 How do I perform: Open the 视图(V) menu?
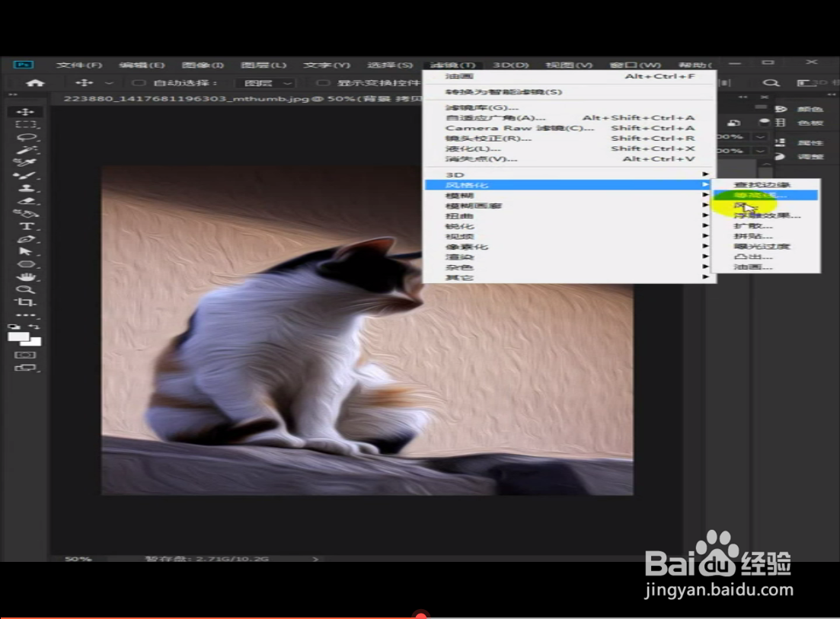tap(569, 65)
